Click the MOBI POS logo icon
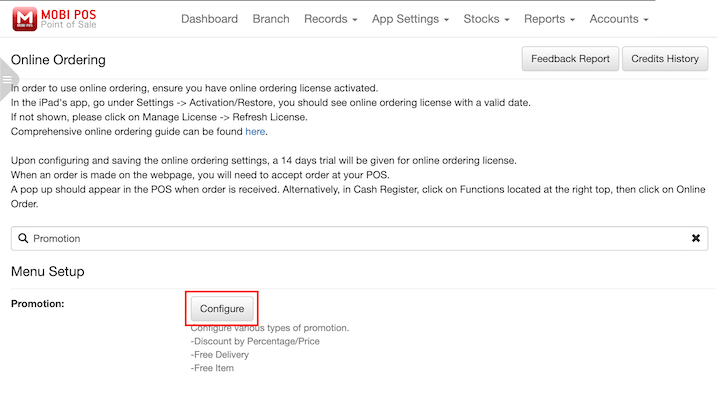This screenshot has height=398, width=717. click(x=25, y=19)
